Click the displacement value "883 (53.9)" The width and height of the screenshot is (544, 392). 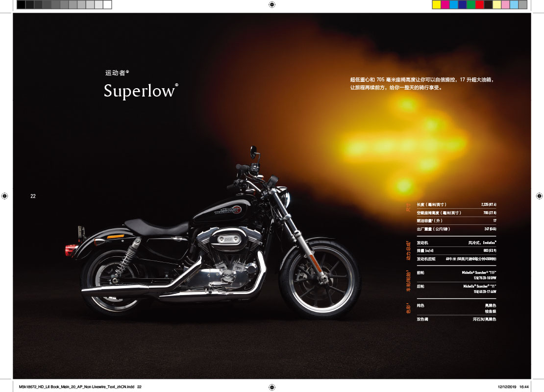[490, 250]
